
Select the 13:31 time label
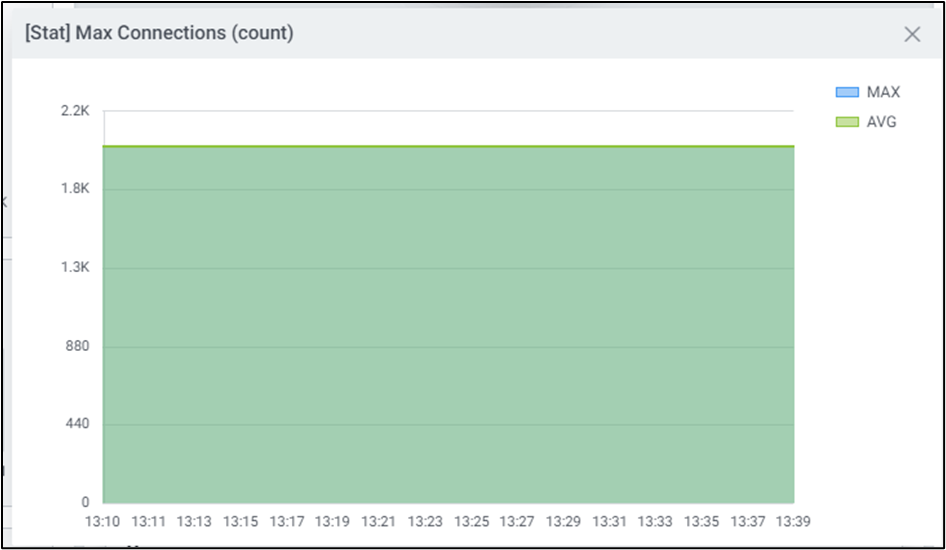pyautogui.click(x=609, y=521)
